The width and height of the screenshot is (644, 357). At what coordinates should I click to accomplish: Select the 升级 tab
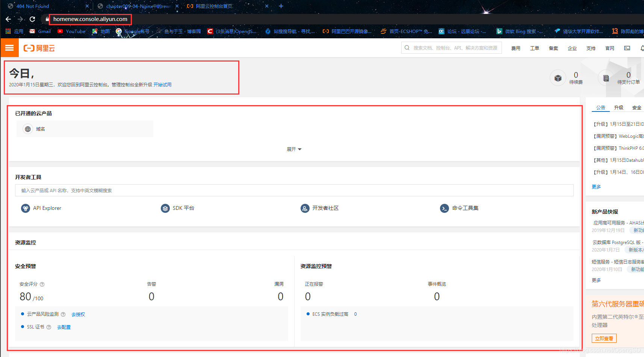(x=619, y=108)
